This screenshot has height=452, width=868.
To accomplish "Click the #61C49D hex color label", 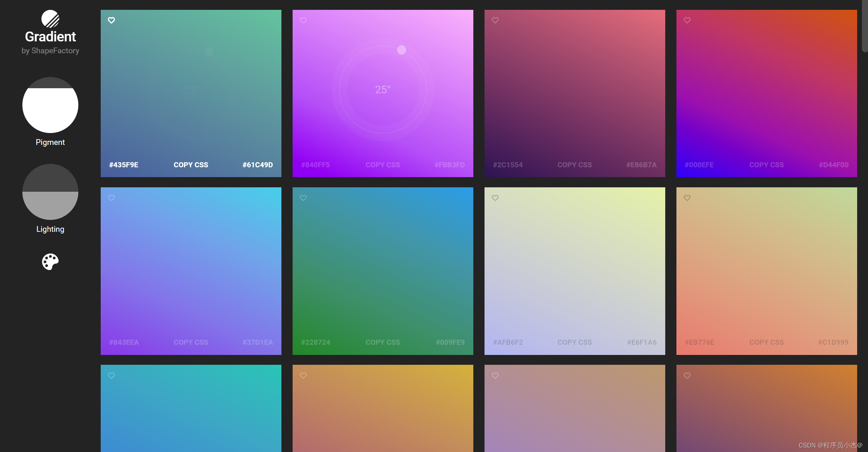I will [257, 165].
